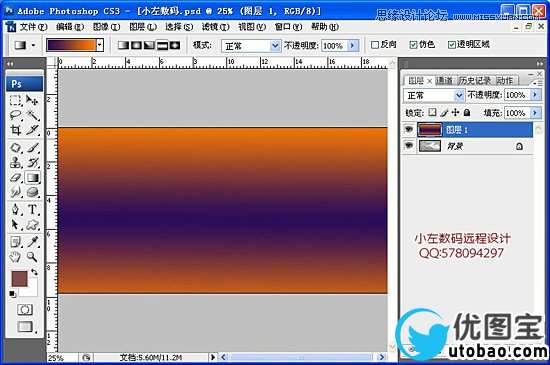
Task: Select the Crop tool
Action: pos(15,130)
